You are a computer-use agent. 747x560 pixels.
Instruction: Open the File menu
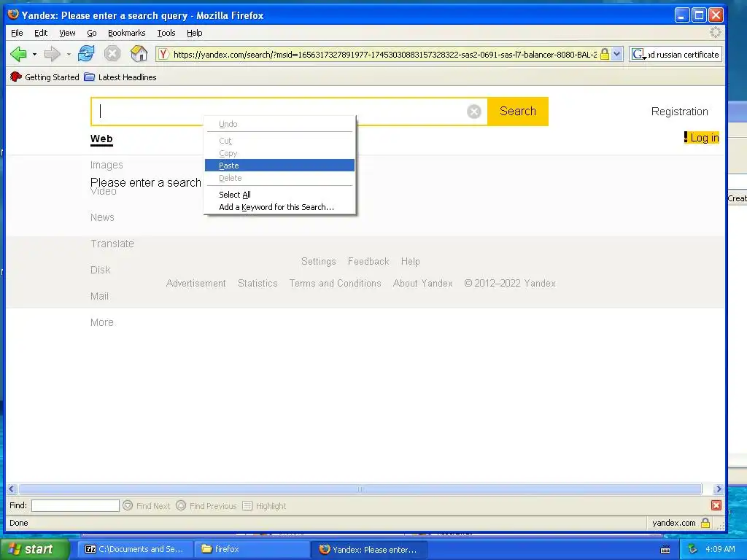point(17,33)
